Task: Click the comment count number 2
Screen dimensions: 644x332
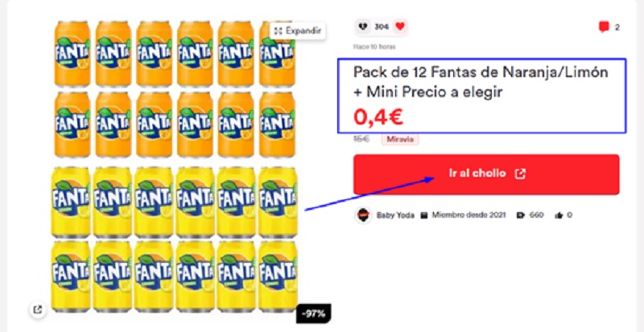Action: 617,28
